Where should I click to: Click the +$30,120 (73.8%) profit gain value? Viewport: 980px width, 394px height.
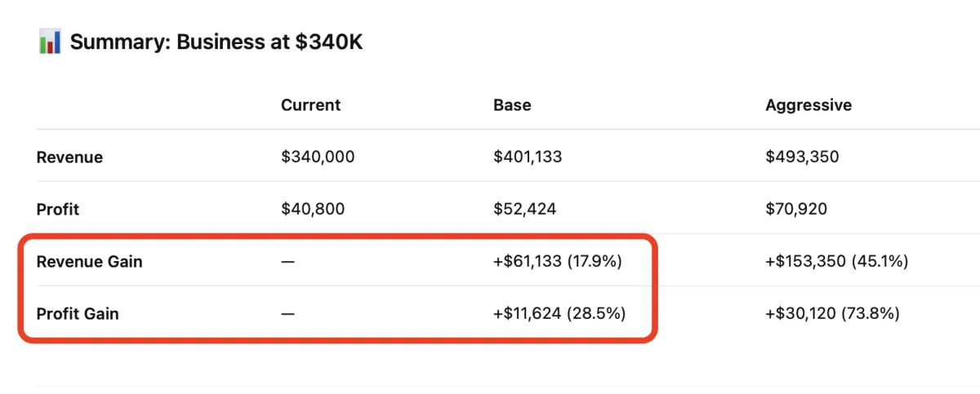832,312
